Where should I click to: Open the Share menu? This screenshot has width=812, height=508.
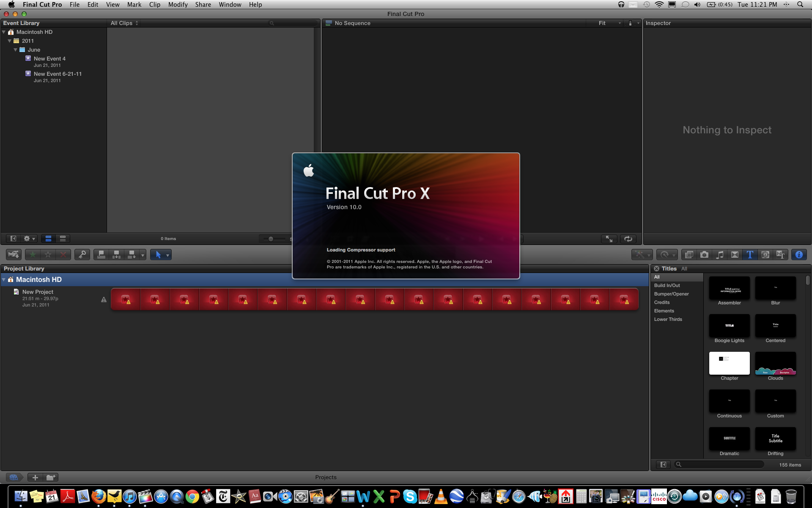203,4
